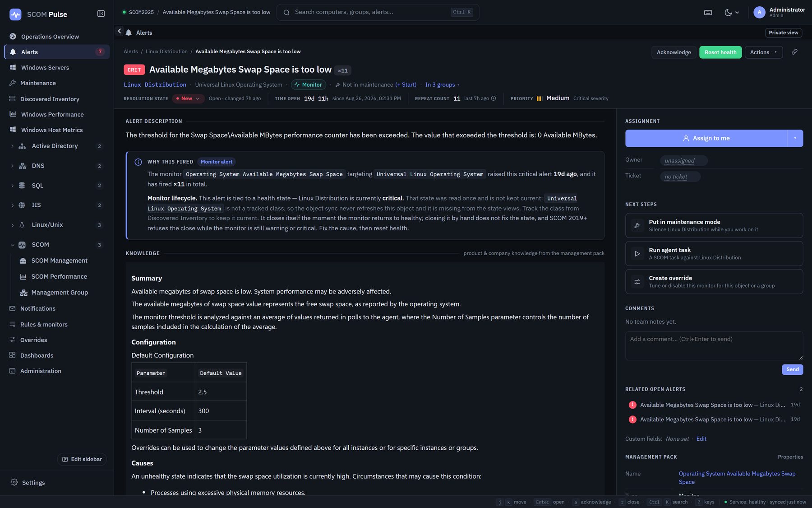Image resolution: width=812 pixels, height=508 pixels.
Task: Click the unassigned owner field
Action: point(683,161)
